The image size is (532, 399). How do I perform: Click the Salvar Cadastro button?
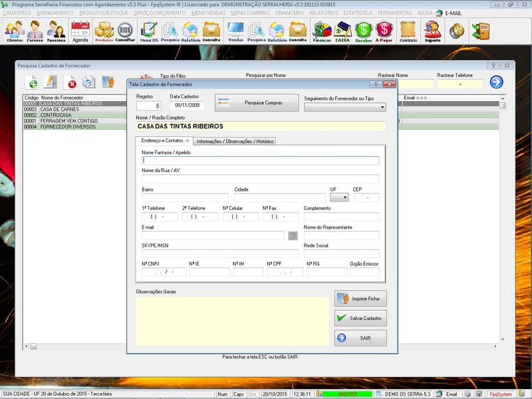[360, 319]
